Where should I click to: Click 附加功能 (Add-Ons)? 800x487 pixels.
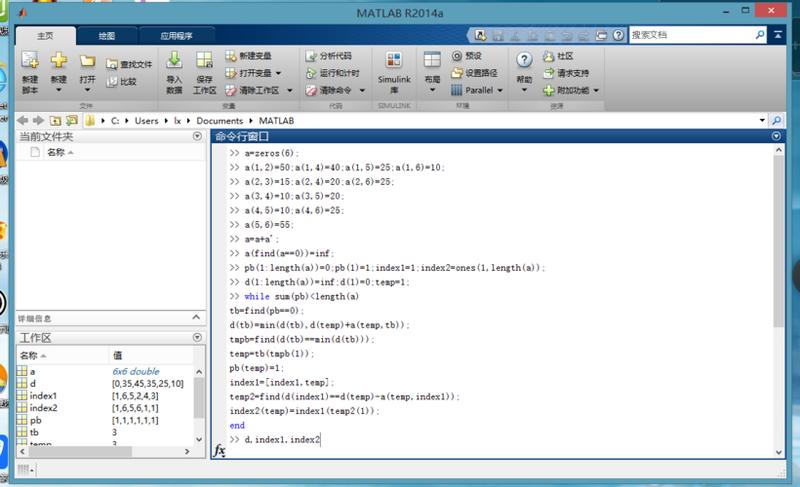tap(566, 90)
